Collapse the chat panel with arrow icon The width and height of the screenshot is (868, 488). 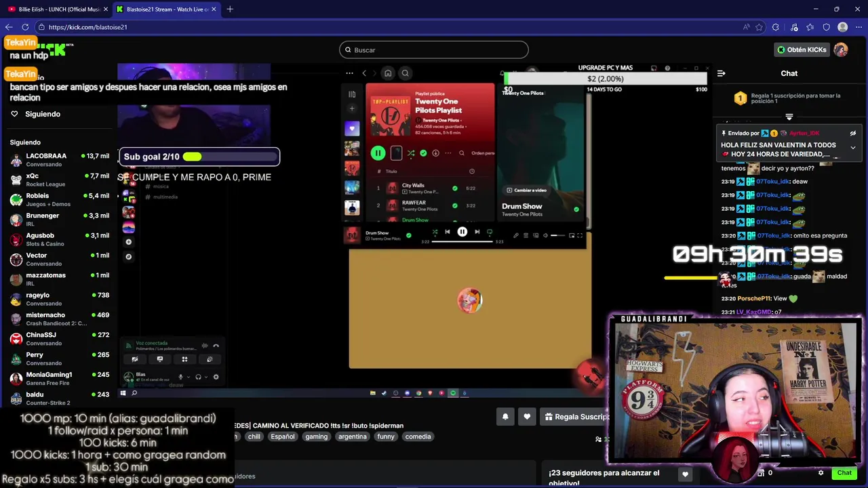click(x=722, y=73)
